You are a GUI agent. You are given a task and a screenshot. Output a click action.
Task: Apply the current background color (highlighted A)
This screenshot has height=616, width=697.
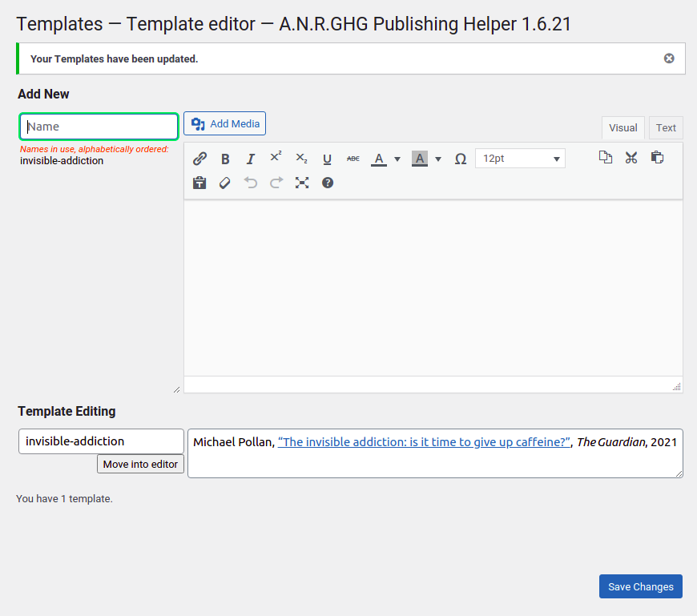(420, 159)
